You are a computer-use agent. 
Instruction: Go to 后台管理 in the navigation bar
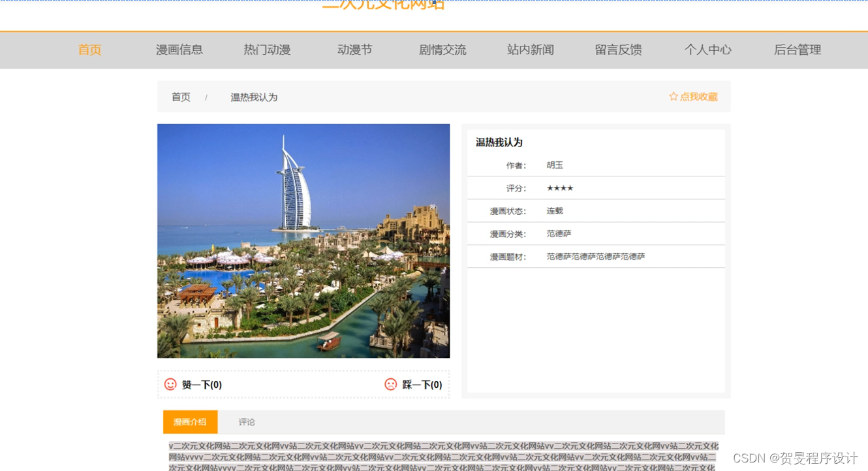tap(798, 50)
